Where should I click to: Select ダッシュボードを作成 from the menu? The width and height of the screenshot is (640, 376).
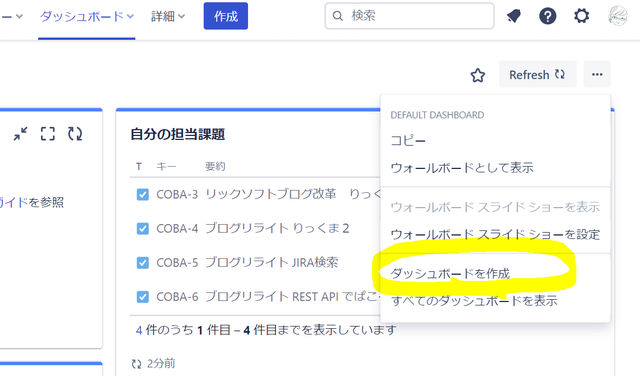point(450,274)
